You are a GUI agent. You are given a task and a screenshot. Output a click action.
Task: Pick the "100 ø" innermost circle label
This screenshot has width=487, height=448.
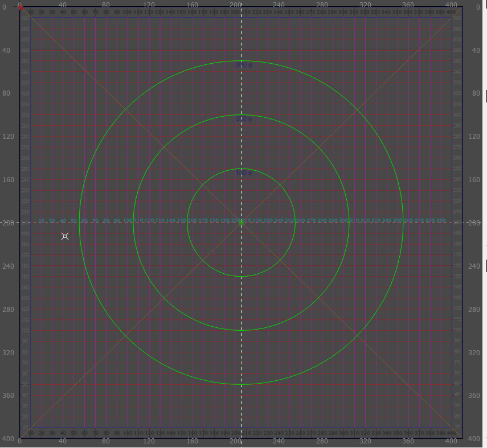pyautogui.click(x=244, y=174)
